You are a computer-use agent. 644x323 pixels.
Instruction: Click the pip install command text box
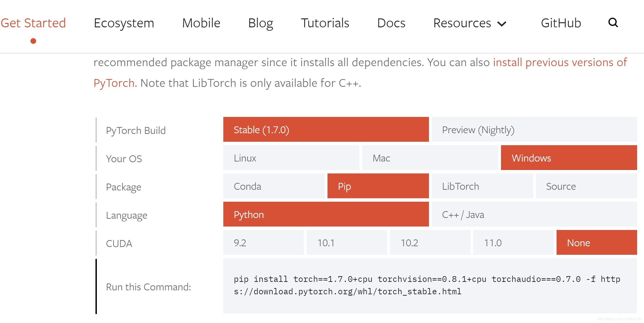click(429, 286)
